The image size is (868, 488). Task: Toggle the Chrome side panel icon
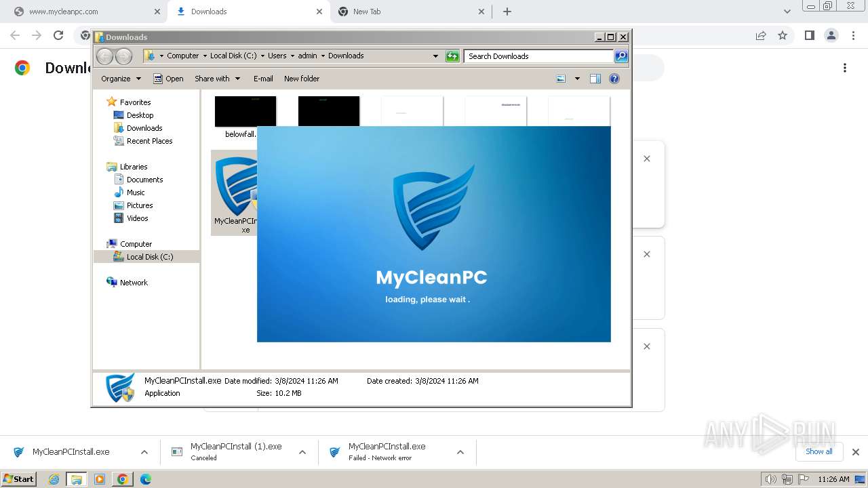click(x=809, y=35)
